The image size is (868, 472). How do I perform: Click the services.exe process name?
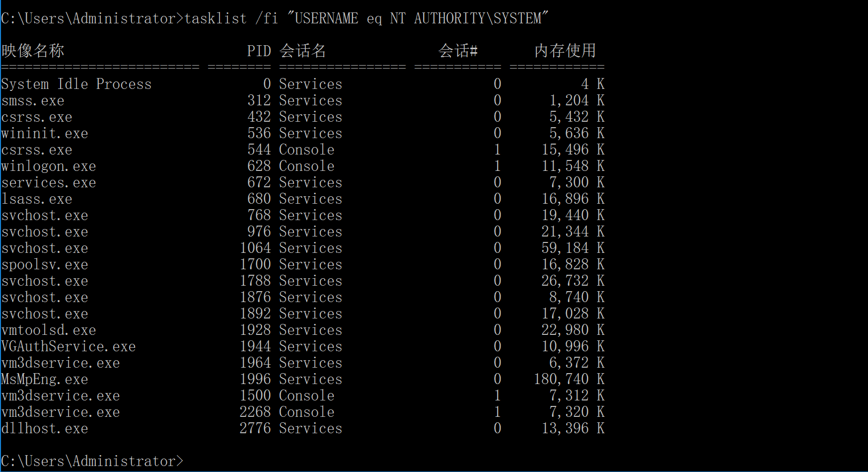(49, 182)
